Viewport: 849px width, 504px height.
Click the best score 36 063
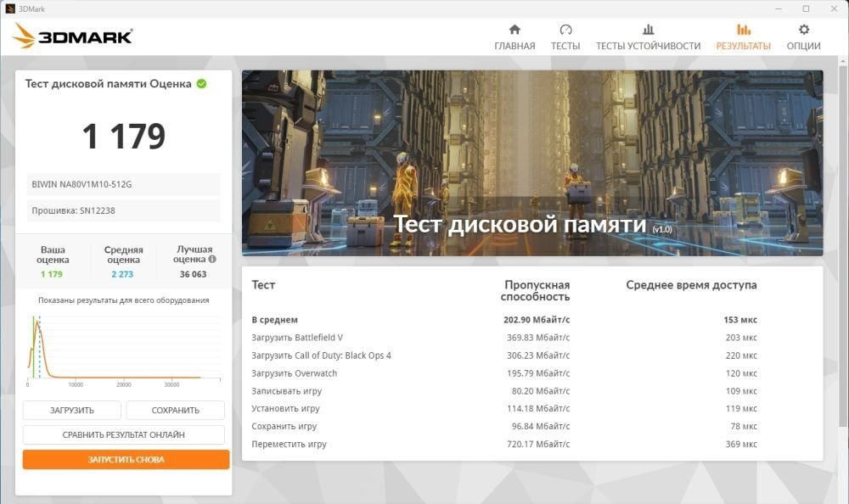pyautogui.click(x=194, y=274)
